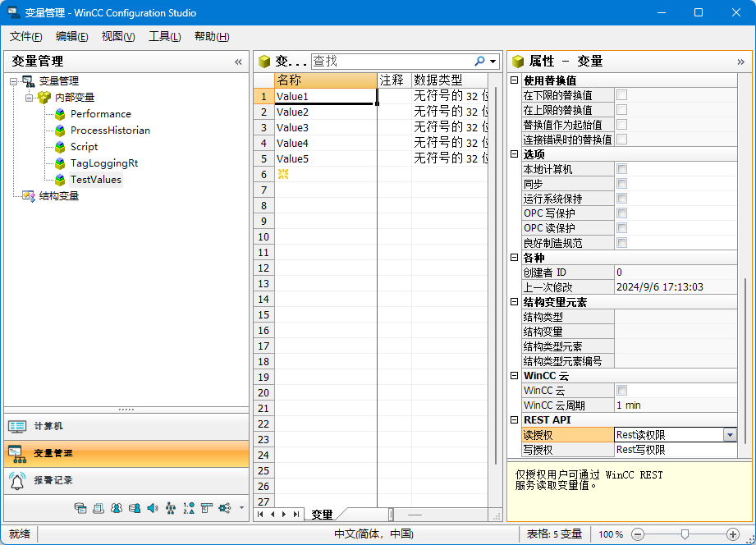This screenshot has width=756, height=545.
Task: Select the Script tag group
Action: tap(84, 147)
